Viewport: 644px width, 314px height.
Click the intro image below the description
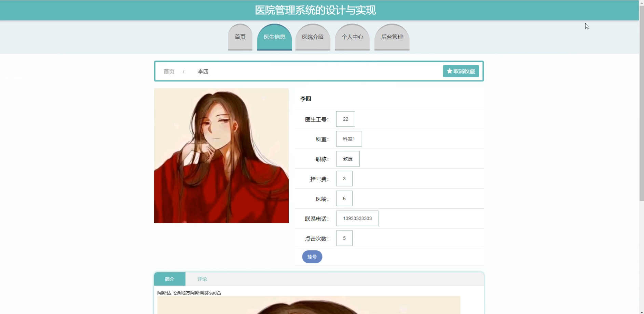click(x=309, y=305)
